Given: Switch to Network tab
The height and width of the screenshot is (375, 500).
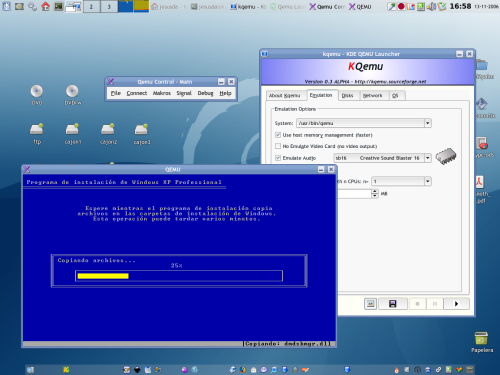Looking at the screenshot, I should [372, 96].
